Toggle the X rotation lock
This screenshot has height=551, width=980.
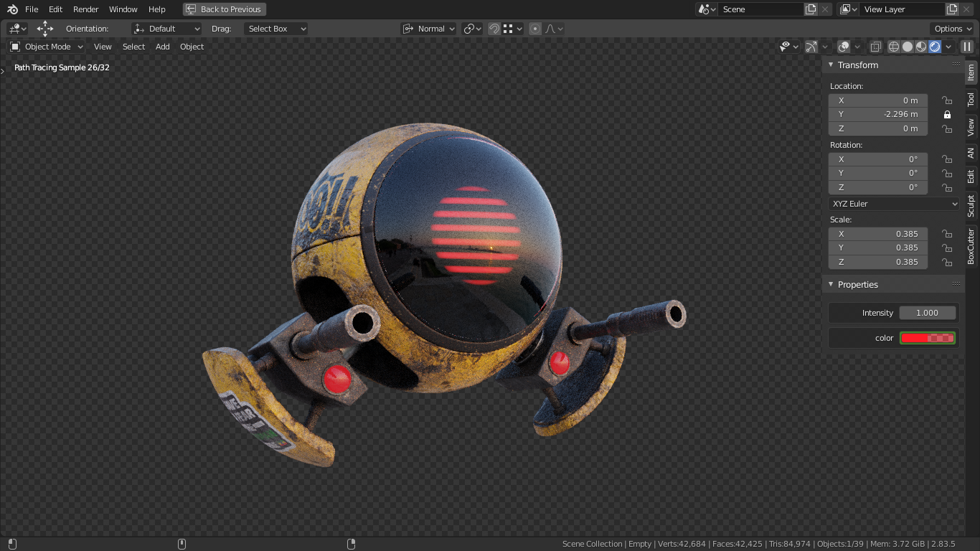pyautogui.click(x=947, y=159)
